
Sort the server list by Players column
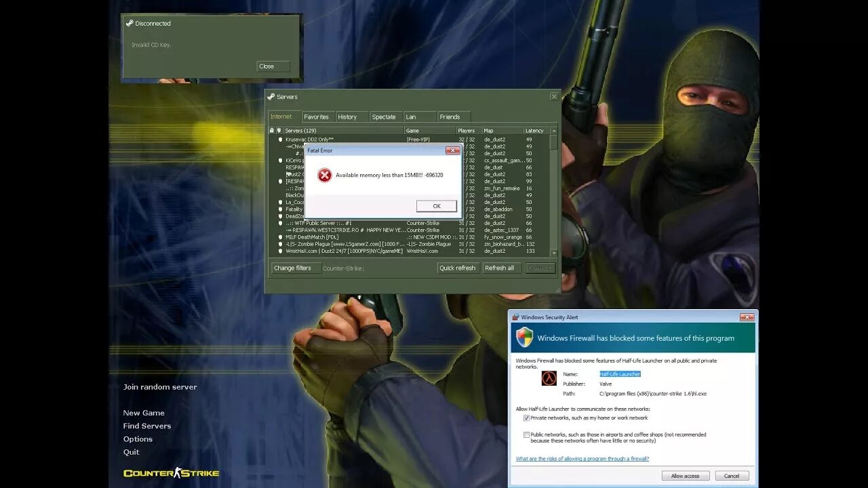tap(469, 130)
